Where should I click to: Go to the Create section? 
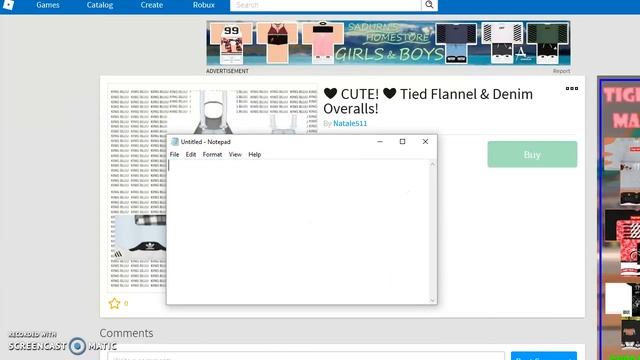pyautogui.click(x=151, y=5)
